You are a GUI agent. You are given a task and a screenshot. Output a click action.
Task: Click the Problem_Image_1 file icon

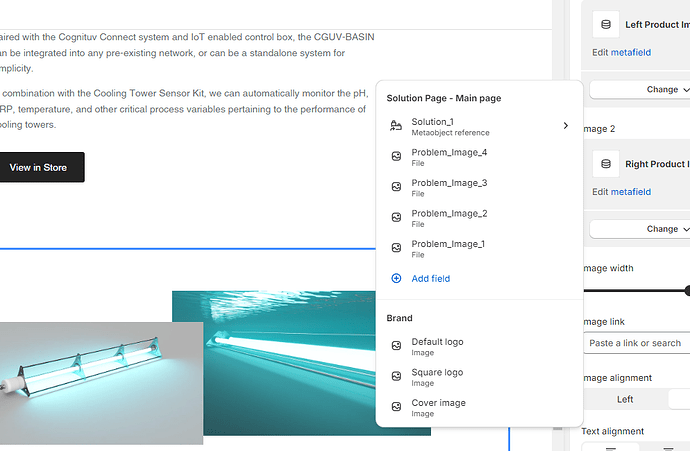tap(396, 248)
